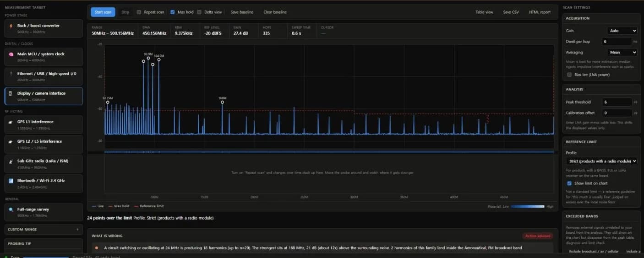Click the Action advised badge
Screen dimensions: 644x258
coord(538,236)
